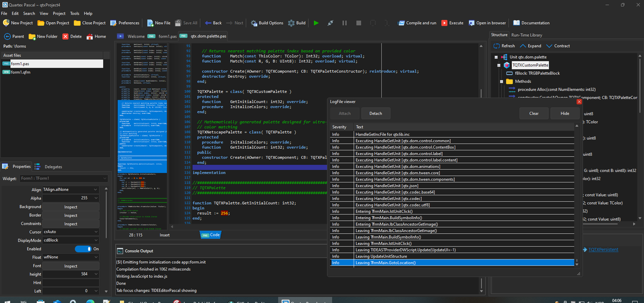Click Clear in LogFile viewer
This screenshot has height=303, width=644.
pos(534,113)
